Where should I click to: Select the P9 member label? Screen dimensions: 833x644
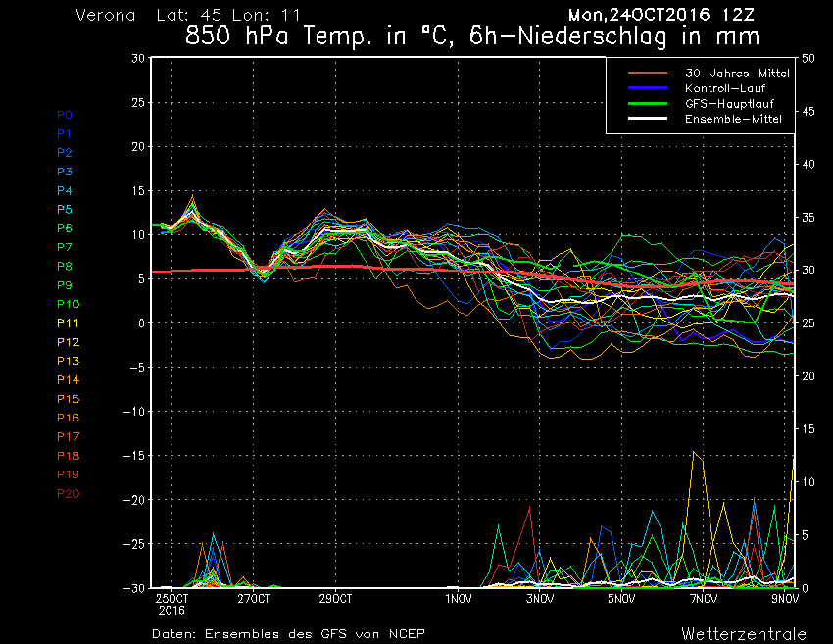tap(65, 285)
